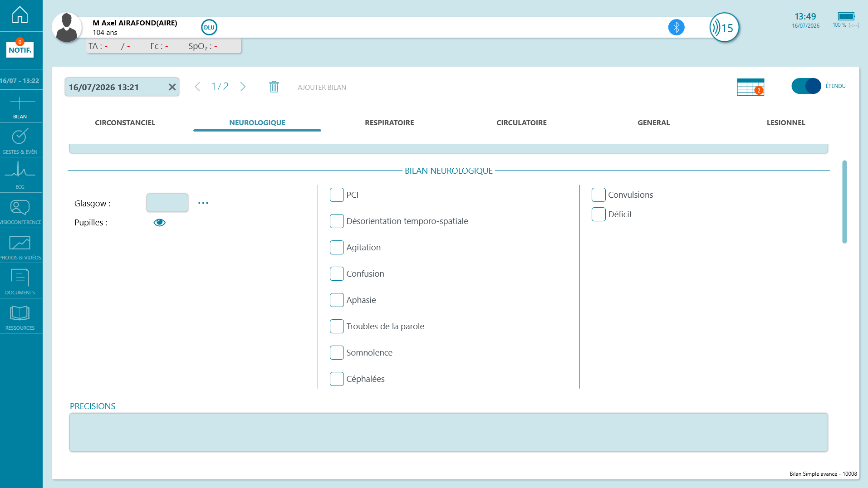The image size is (868, 488).
Task: Open the DLU badge
Action: 209,27
